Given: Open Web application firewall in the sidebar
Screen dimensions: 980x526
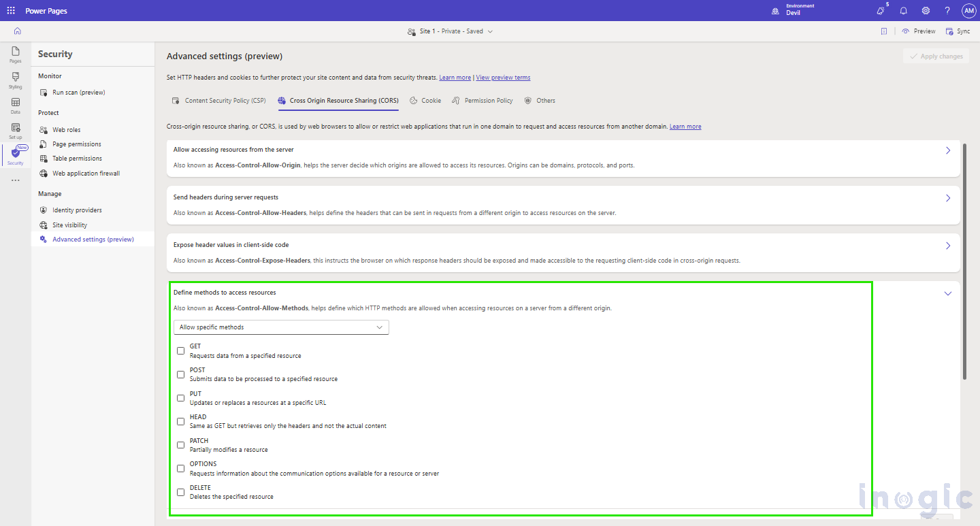Looking at the screenshot, I should 86,174.
